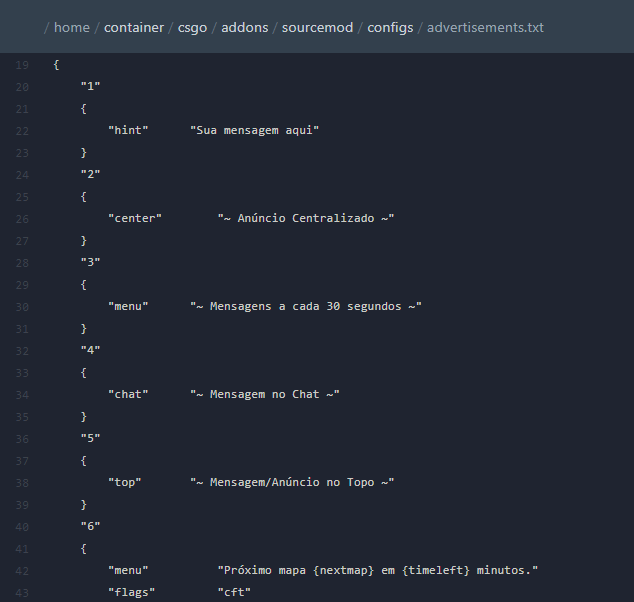Image resolution: width=634 pixels, height=602 pixels.
Task: Go to the configs breadcrumb folder
Action: 390,28
